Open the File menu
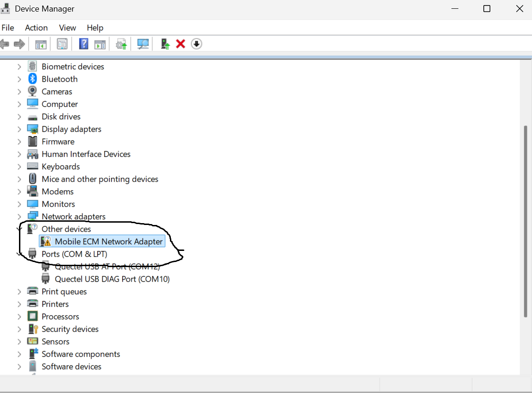 [x=8, y=28]
